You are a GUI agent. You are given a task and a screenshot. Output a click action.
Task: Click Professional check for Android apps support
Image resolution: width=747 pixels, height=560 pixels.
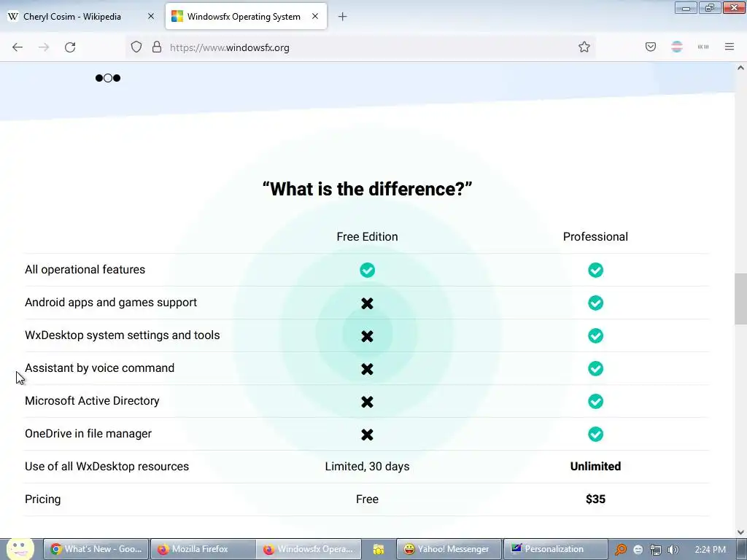pyautogui.click(x=595, y=303)
